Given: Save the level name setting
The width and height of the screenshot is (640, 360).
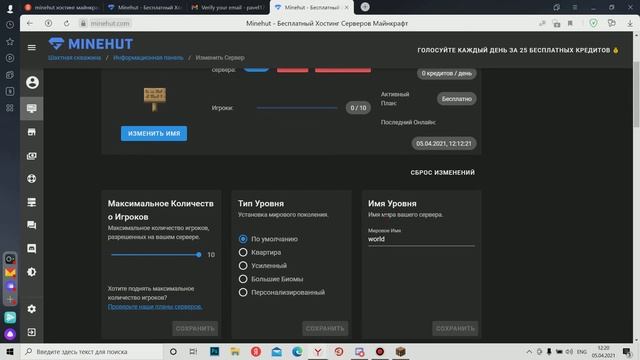Looking at the screenshot, I should coord(455,328).
